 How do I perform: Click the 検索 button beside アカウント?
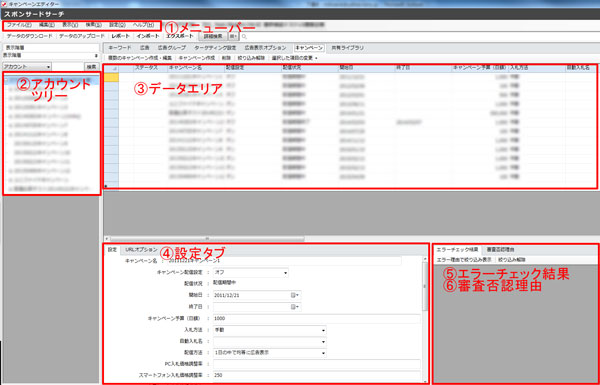91,67
